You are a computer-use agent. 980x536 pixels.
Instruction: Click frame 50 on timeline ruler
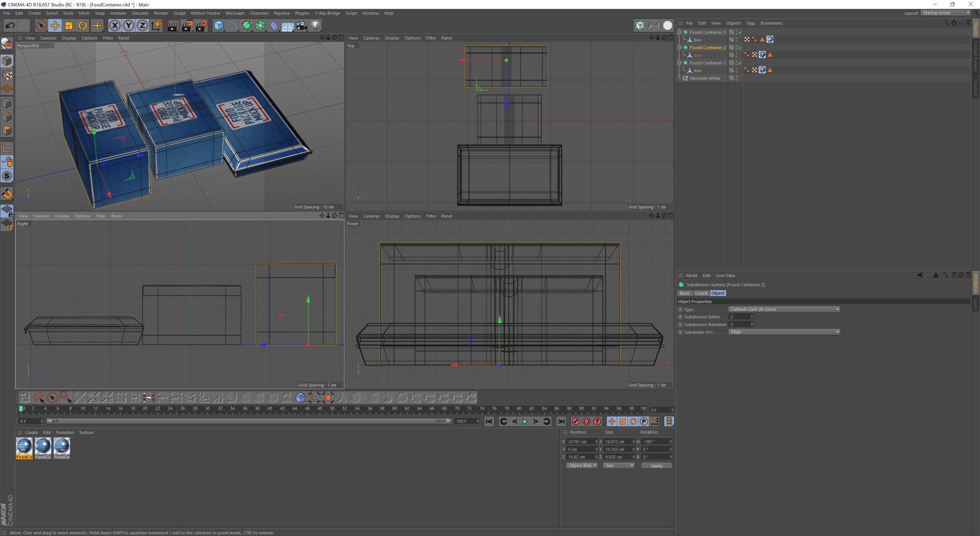(x=332, y=409)
